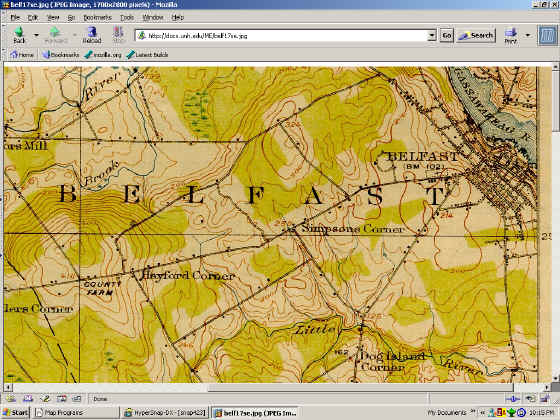Click the Reload page icon
This screenshot has height=420, width=560.
point(92,32)
